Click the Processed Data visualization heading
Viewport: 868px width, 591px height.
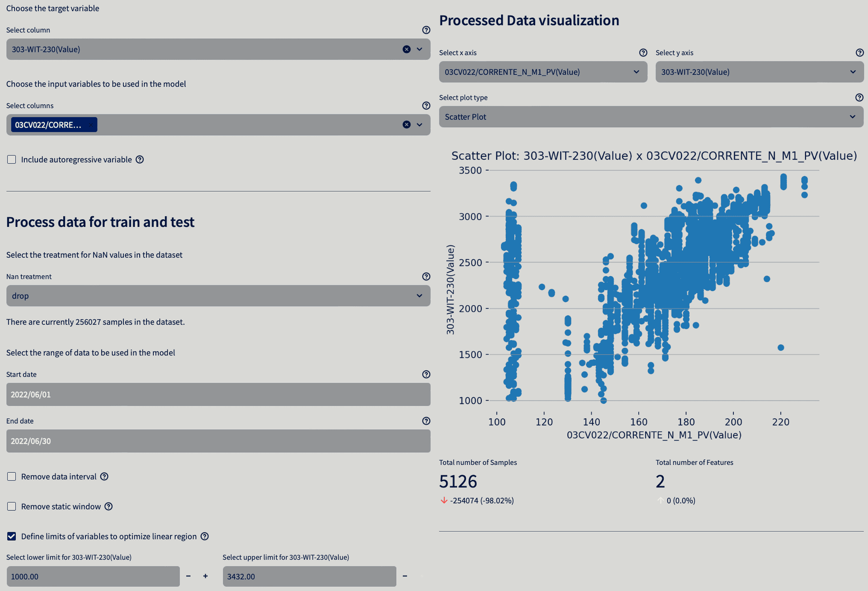pyautogui.click(x=529, y=20)
